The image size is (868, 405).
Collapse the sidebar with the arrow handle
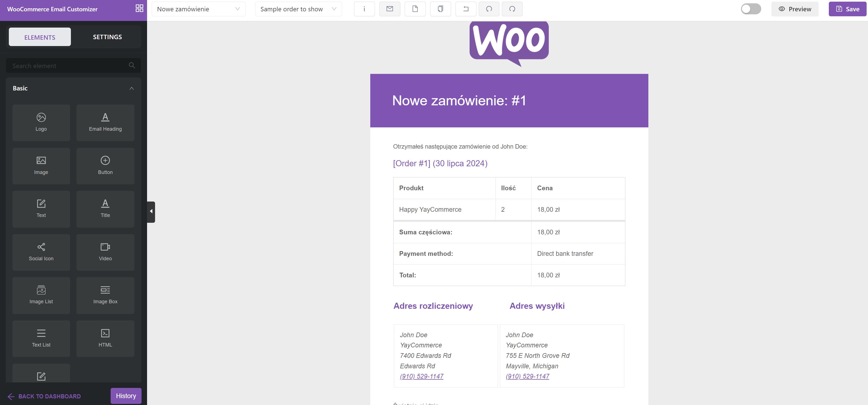point(151,212)
